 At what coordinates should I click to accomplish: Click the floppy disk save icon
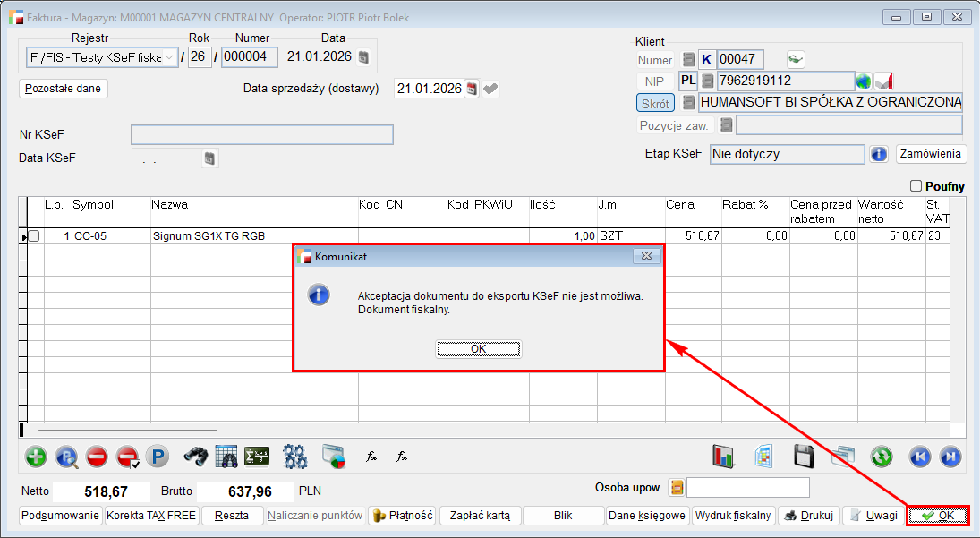pos(804,457)
